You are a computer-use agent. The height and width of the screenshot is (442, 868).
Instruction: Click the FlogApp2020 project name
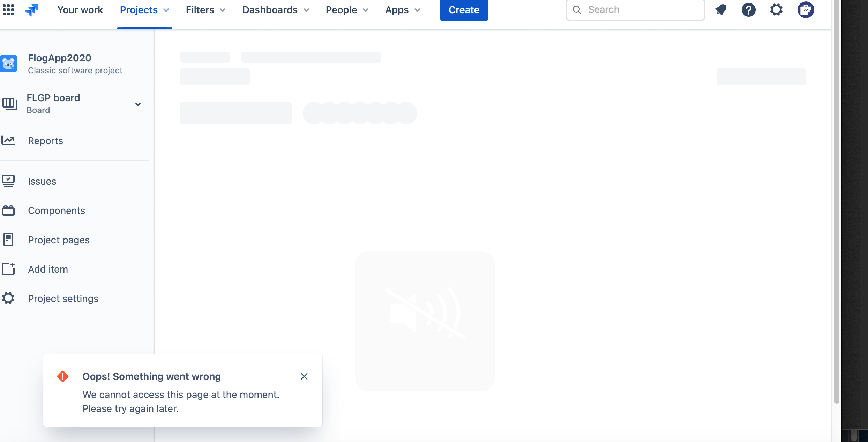[60, 58]
